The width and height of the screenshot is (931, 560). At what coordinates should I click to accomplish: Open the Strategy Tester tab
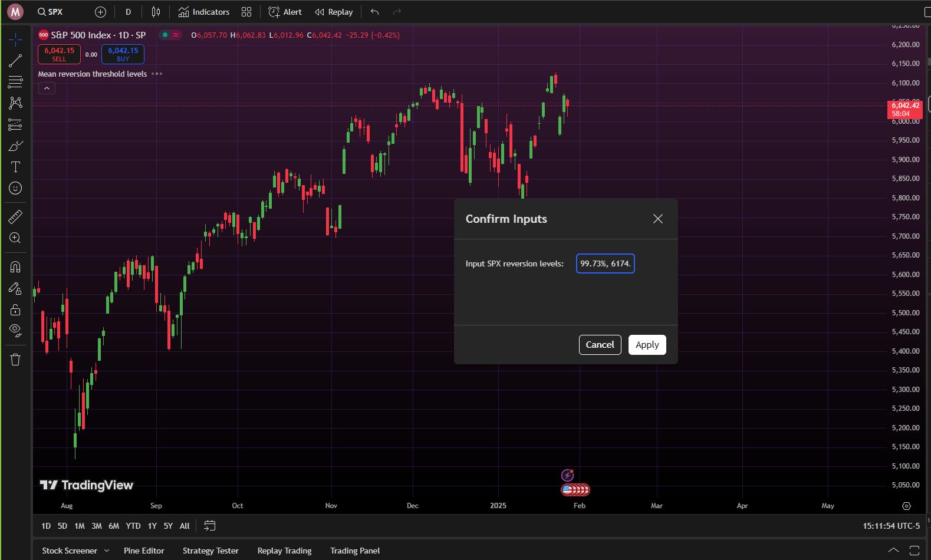click(210, 551)
